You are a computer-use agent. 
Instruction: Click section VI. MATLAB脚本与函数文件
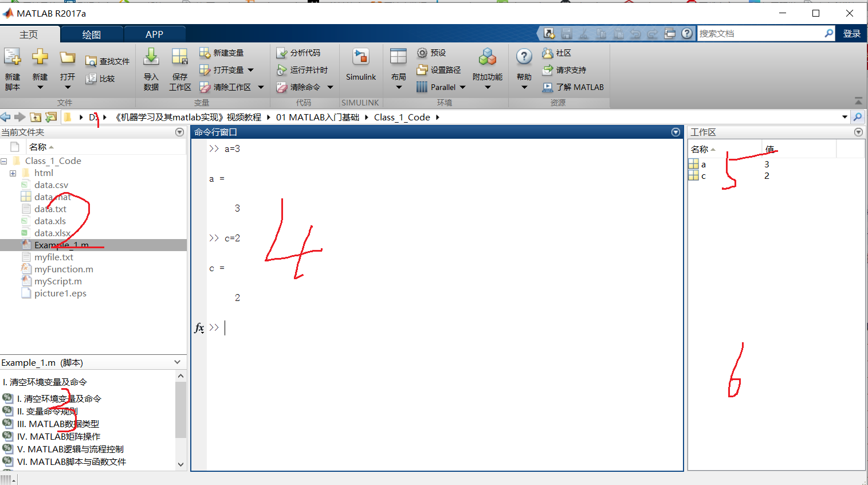click(72, 461)
